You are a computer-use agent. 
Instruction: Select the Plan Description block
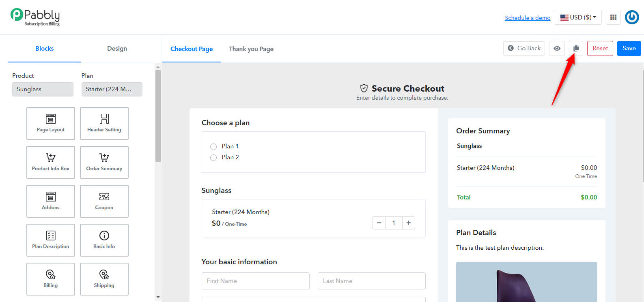[51, 240]
